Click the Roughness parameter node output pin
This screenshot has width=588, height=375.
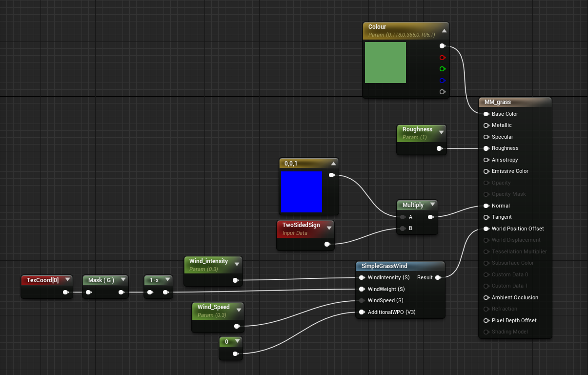[x=439, y=148]
